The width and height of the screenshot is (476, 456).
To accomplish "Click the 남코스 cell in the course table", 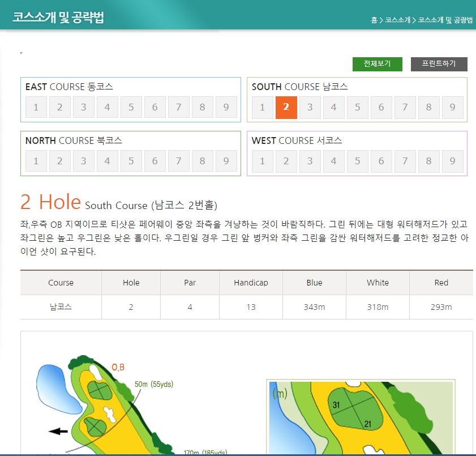I will click(61, 307).
